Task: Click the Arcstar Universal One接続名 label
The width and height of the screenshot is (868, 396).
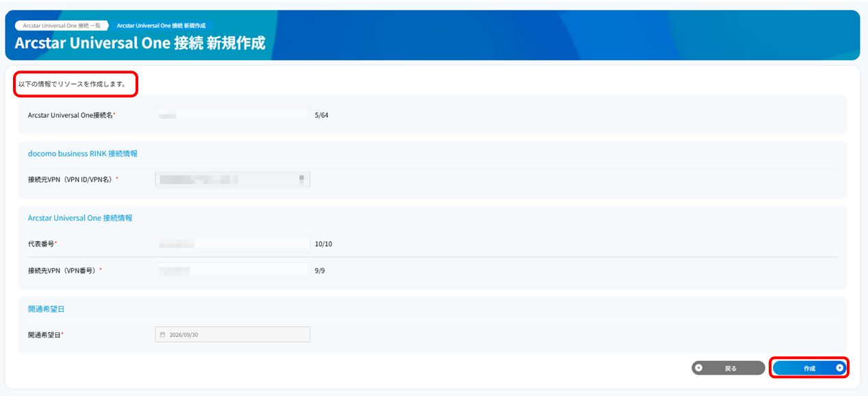Action: (x=72, y=115)
